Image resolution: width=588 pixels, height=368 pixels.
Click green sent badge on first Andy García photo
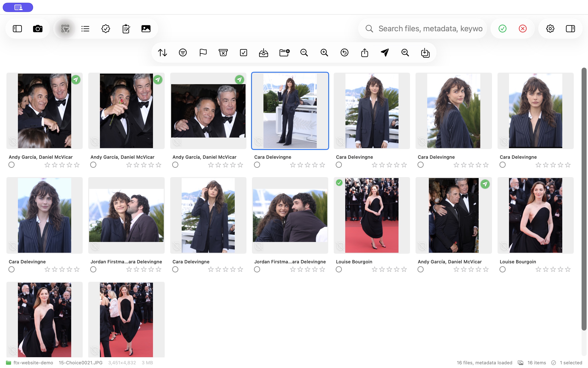click(76, 80)
